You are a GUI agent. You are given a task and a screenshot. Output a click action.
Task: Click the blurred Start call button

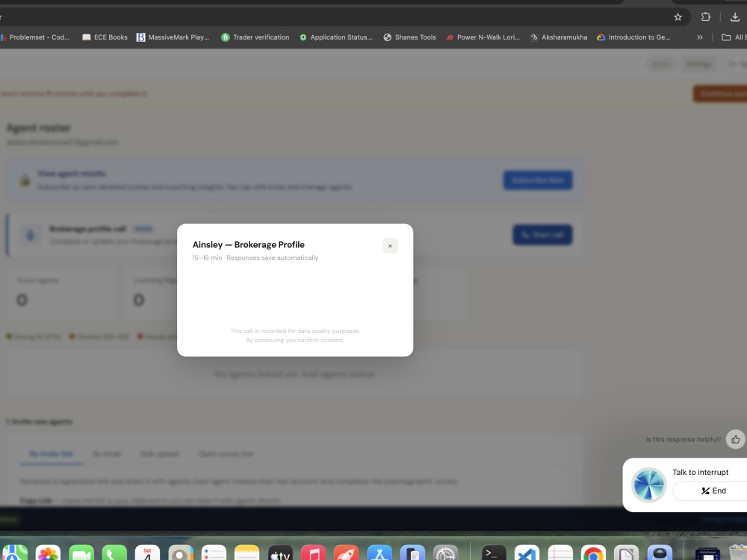(x=542, y=234)
